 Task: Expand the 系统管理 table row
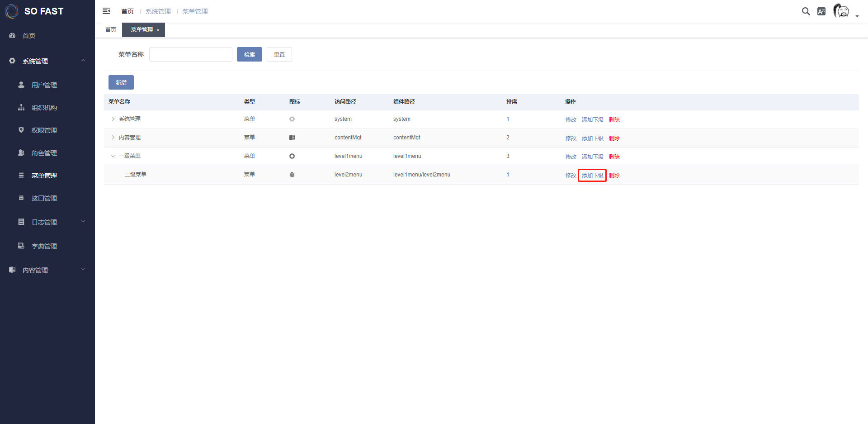113,119
